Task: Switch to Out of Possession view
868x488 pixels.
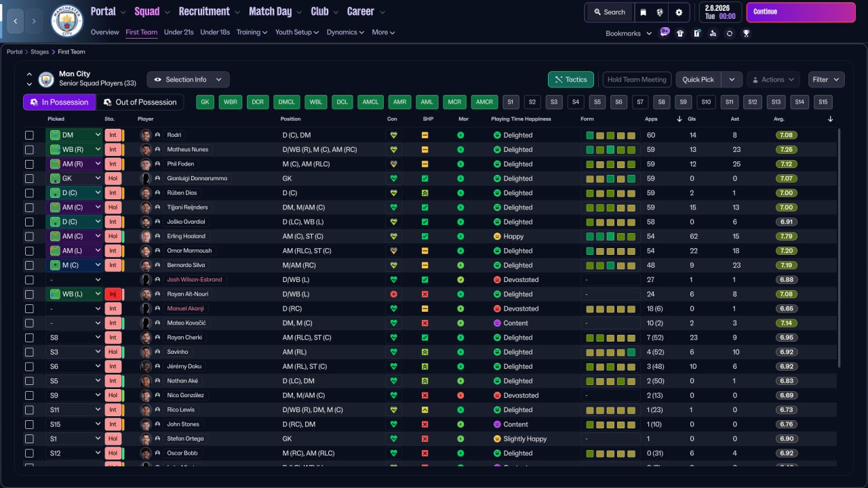Action: pos(140,102)
